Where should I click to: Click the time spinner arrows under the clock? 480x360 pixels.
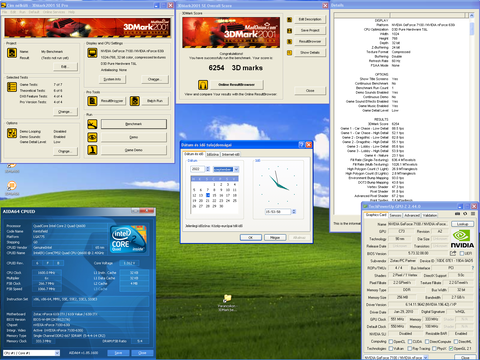(294, 212)
